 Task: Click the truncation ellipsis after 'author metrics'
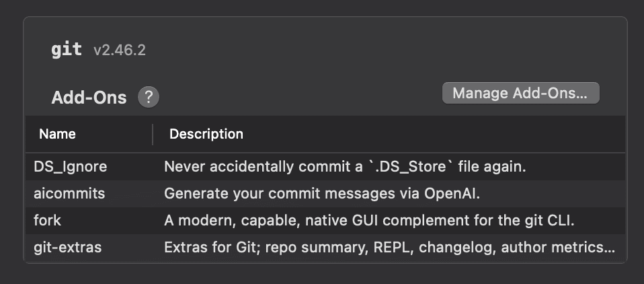pos(609,248)
